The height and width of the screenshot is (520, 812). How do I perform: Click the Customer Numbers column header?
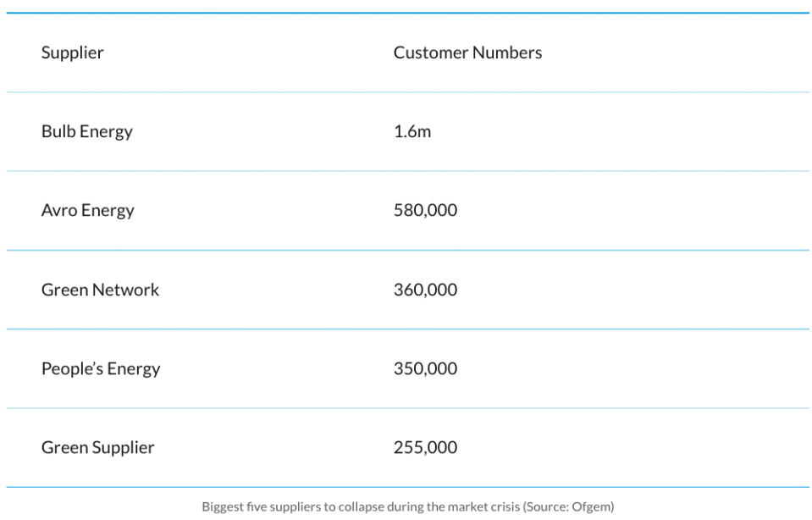[467, 53]
